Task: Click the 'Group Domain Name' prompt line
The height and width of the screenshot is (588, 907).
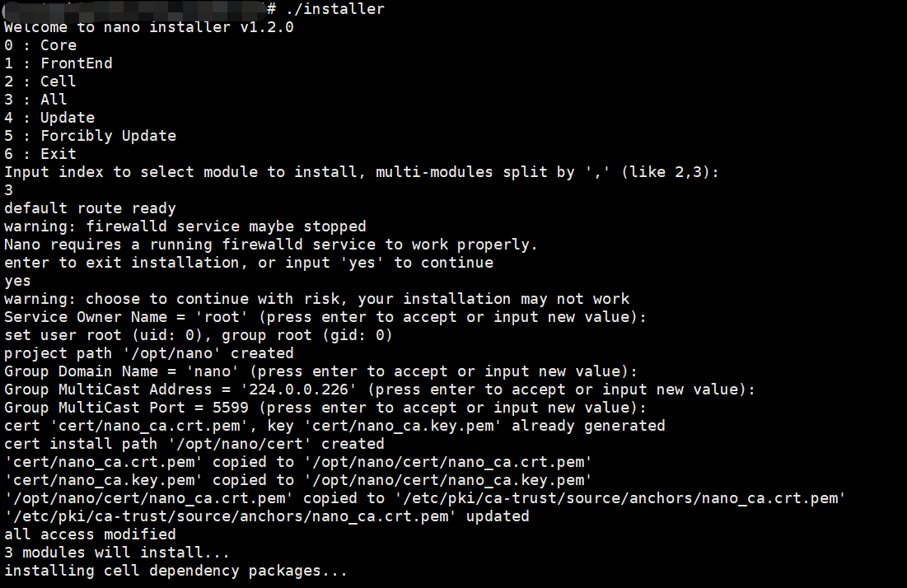Action: click(321, 371)
